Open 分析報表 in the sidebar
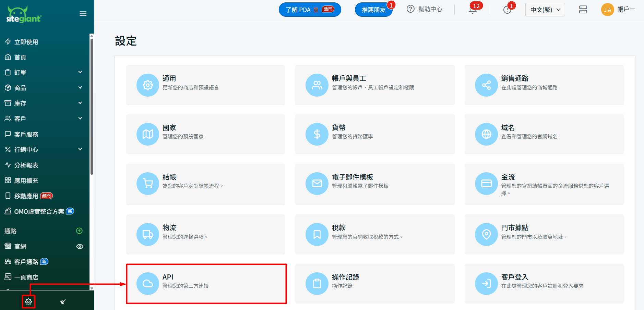Image resolution: width=644 pixels, height=310 pixels. pyautogui.click(x=26, y=165)
